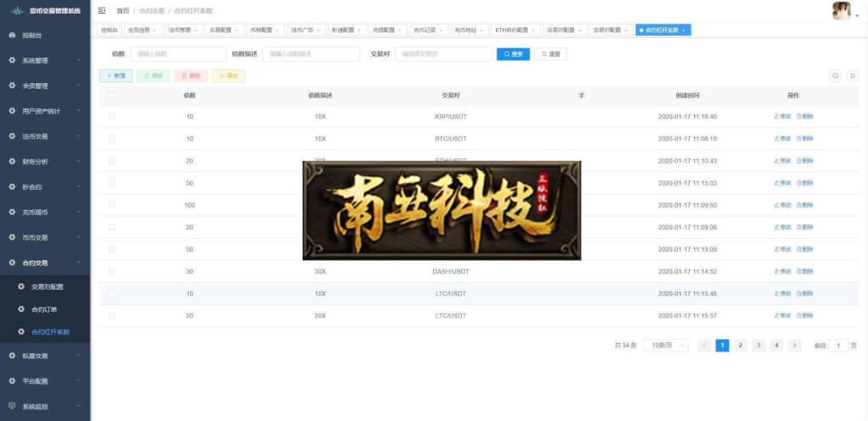Viewport: 868px width, 421px height.
Task: Close the 充提配置 tab
Action: [x=399, y=30]
